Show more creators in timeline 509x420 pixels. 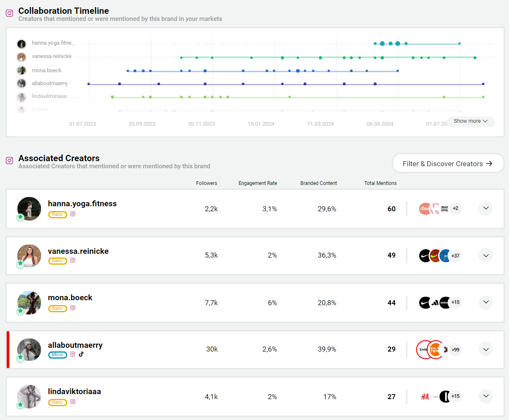click(x=471, y=121)
